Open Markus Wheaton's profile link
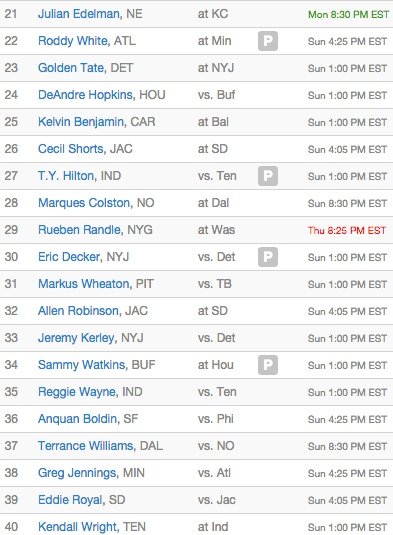The width and height of the screenshot is (393, 535). click(x=84, y=284)
